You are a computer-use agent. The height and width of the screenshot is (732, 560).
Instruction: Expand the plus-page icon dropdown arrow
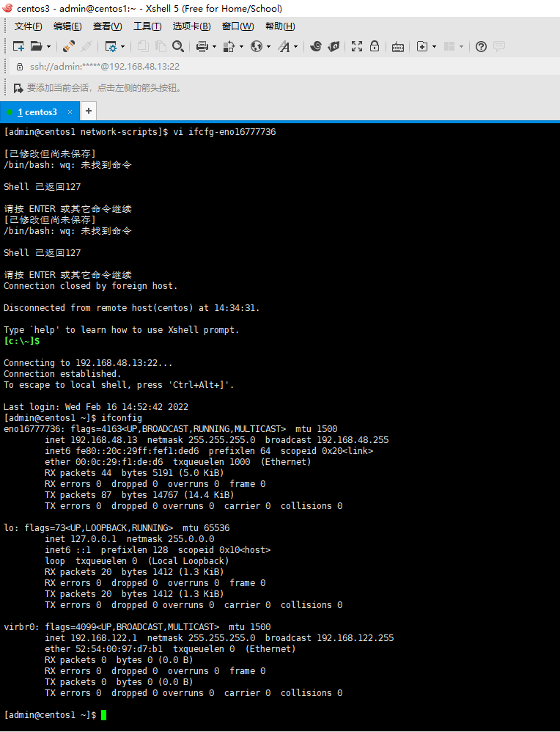[x=435, y=46]
